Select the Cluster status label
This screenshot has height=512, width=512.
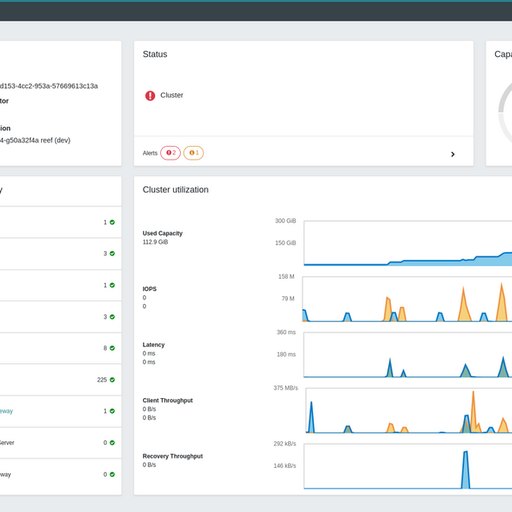172,95
